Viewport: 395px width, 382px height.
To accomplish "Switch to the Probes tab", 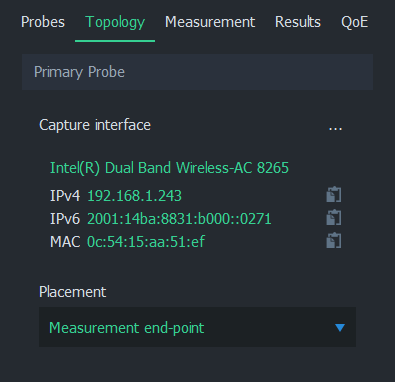I will pos(43,22).
